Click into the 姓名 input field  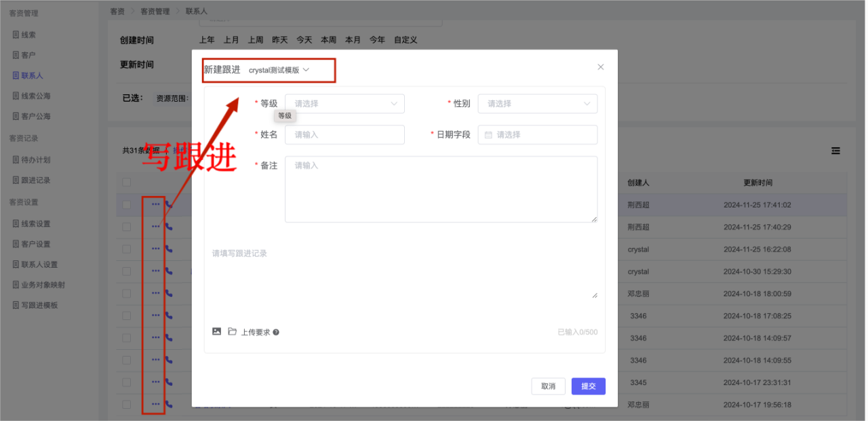point(344,135)
